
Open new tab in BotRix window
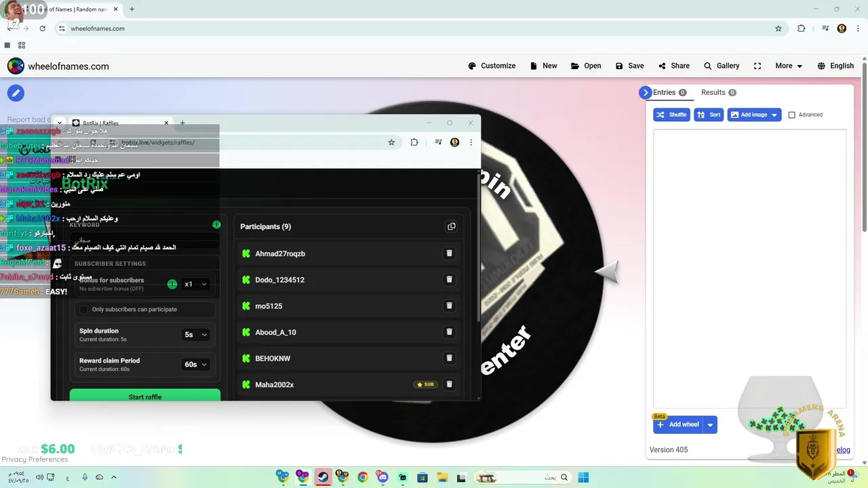[x=182, y=123]
